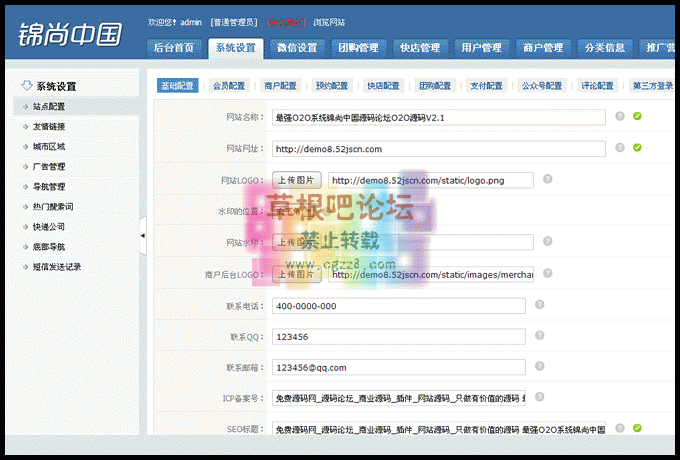Image resolution: width=680 pixels, height=460 pixels.
Task: Click help icon beside 网站网址 field
Action: (620, 148)
